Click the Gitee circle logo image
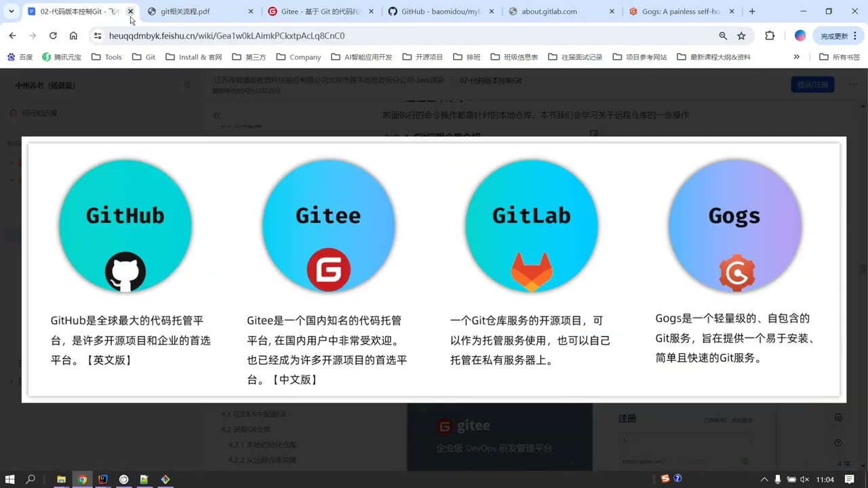 [328, 226]
